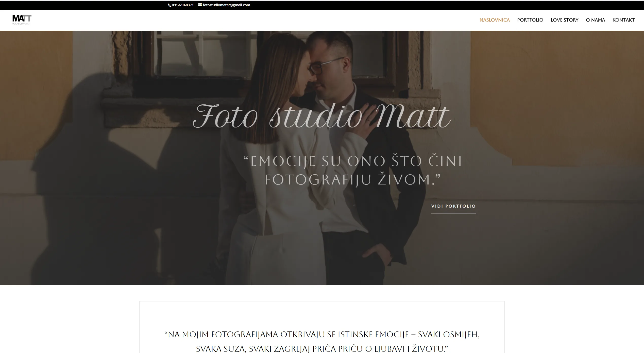The image size is (644, 353).
Task: Open the Portfolio menu item
Action: pos(530,20)
